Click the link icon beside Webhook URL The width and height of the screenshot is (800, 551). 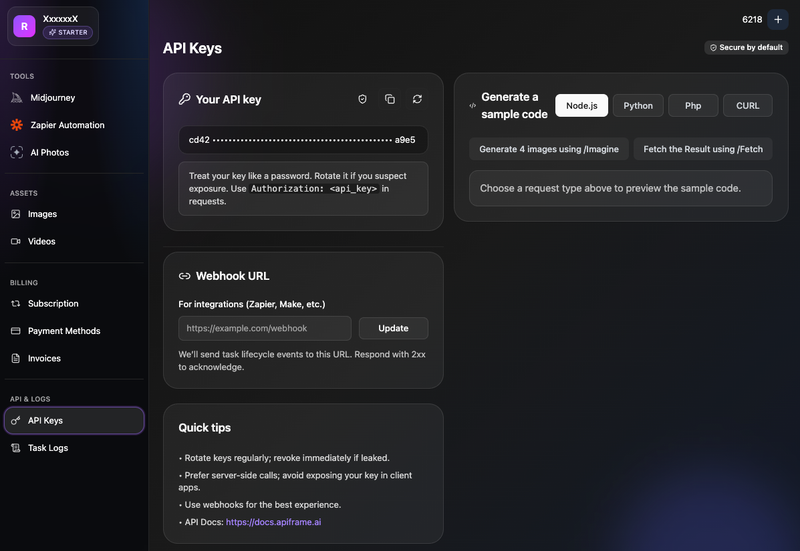(184, 276)
